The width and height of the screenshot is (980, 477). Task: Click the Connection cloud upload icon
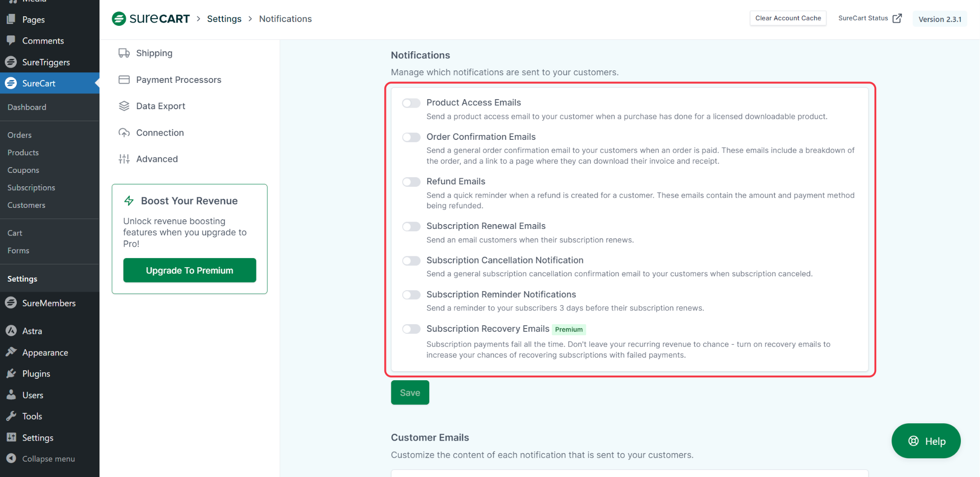[x=124, y=133]
